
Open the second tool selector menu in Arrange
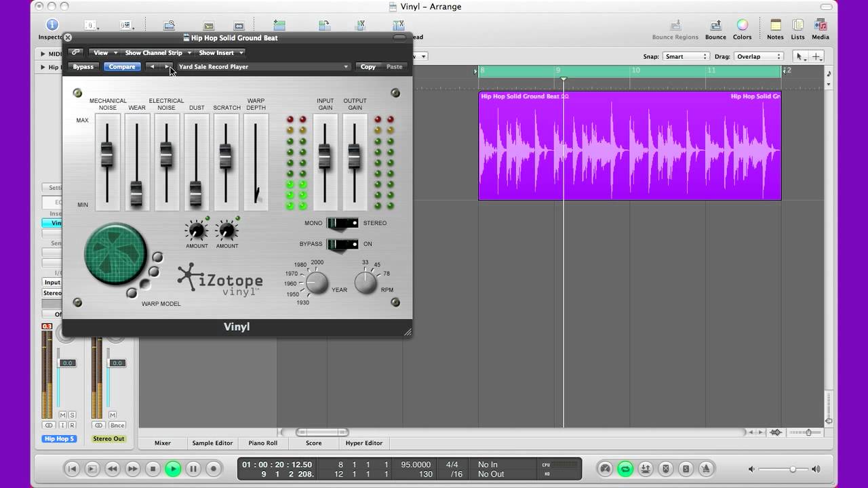817,56
